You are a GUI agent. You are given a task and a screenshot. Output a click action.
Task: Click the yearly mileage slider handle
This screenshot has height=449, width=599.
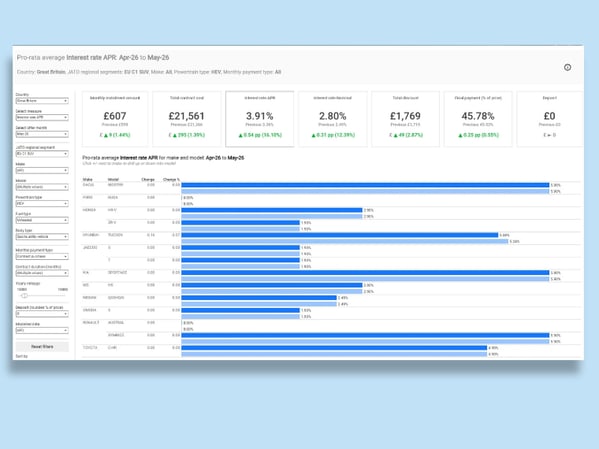[24, 295]
